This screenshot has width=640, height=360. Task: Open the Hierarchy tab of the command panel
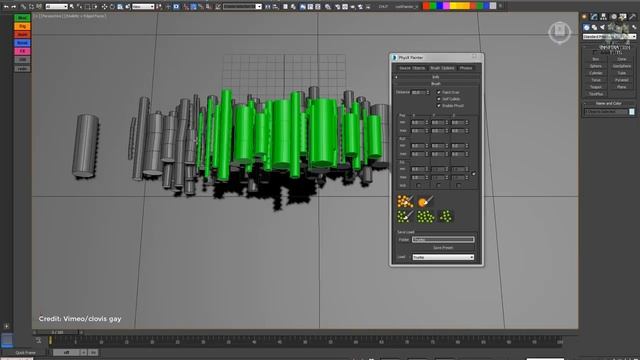coord(602,16)
